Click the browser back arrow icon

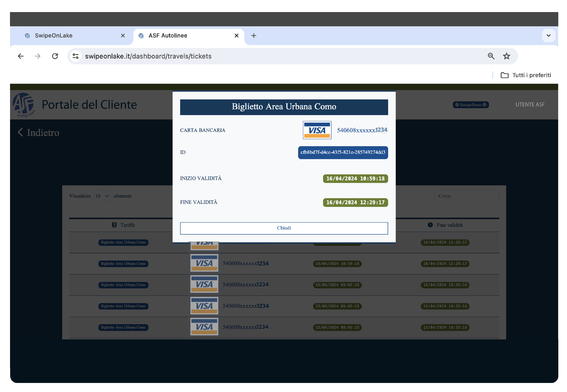pos(21,56)
